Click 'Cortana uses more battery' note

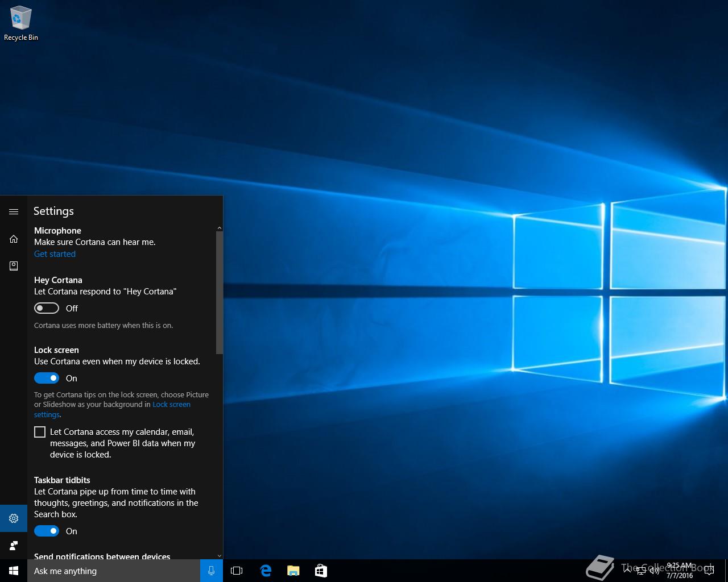[104, 325]
